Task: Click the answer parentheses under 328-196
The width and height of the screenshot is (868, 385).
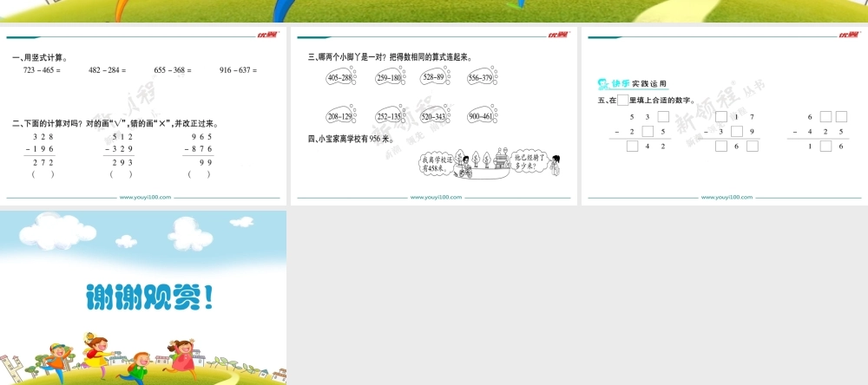Action: pos(41,174)
